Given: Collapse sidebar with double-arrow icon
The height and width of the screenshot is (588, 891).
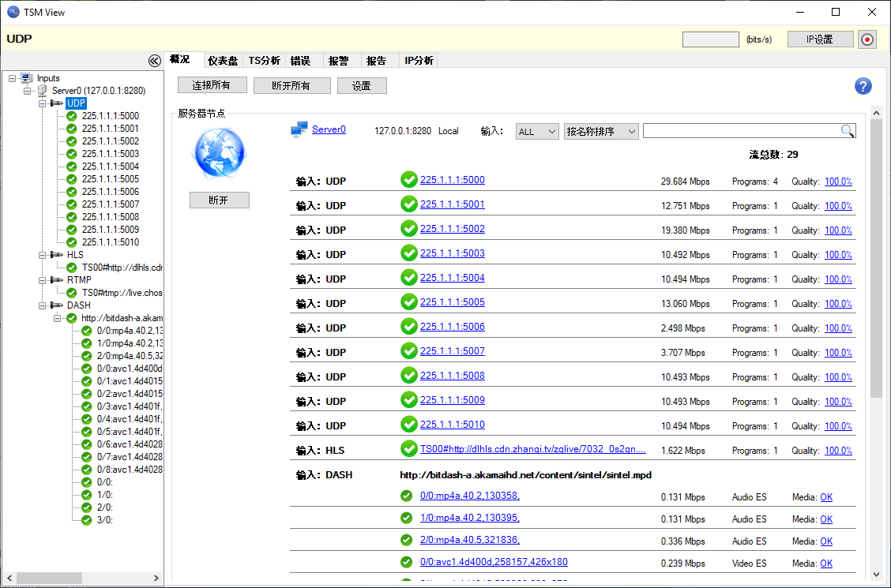Looking at the screenshot, I should pyautogui.click(x=155, y=61).
